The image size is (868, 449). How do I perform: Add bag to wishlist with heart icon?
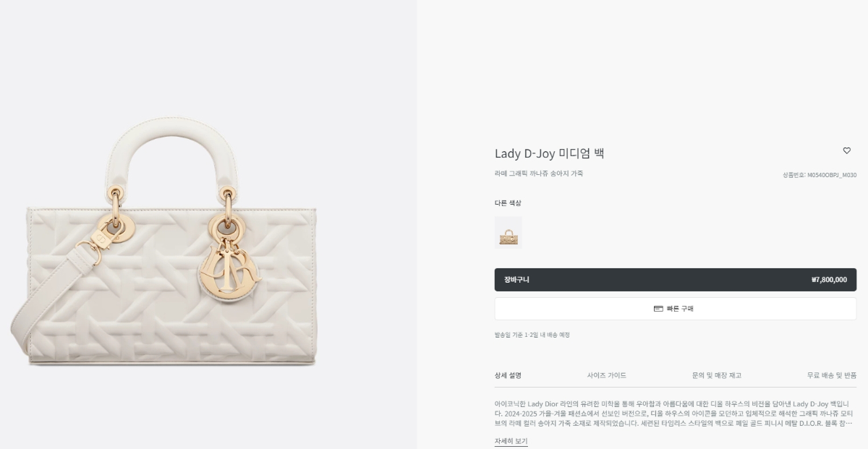(846, 150)
